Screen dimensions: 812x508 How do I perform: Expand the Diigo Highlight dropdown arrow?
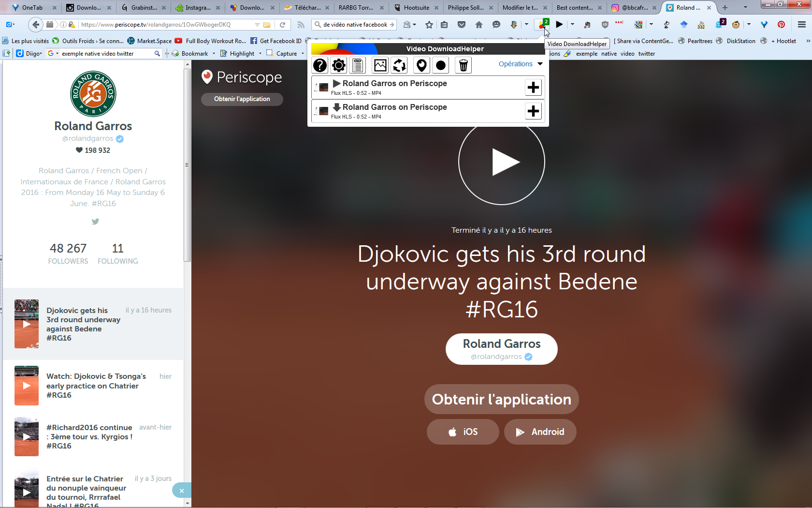coord(260,54)
